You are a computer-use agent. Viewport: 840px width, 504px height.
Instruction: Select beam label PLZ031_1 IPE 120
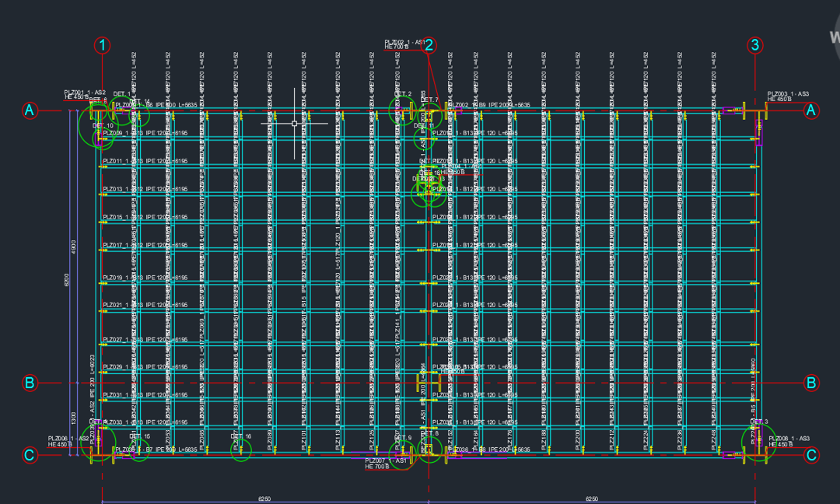pyautogui.click(x=145, y=395)
